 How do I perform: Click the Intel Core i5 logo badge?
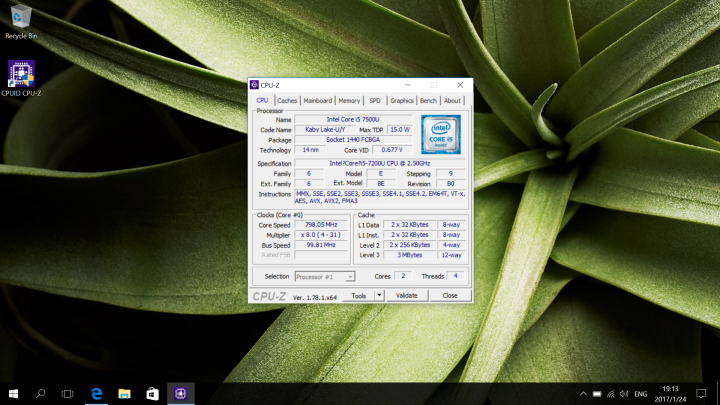coord(440,136)
